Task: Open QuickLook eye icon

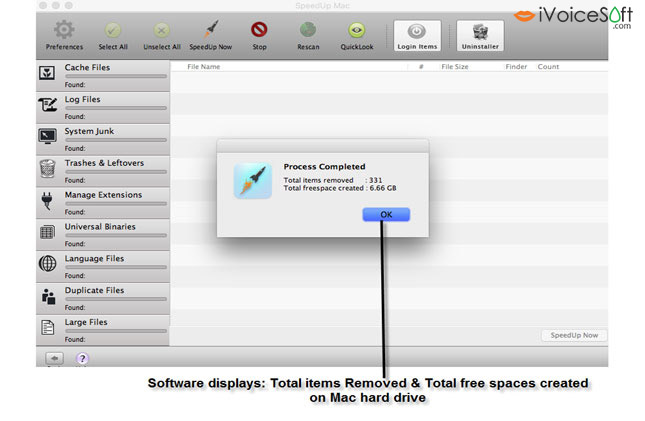Action: [357, 30]
